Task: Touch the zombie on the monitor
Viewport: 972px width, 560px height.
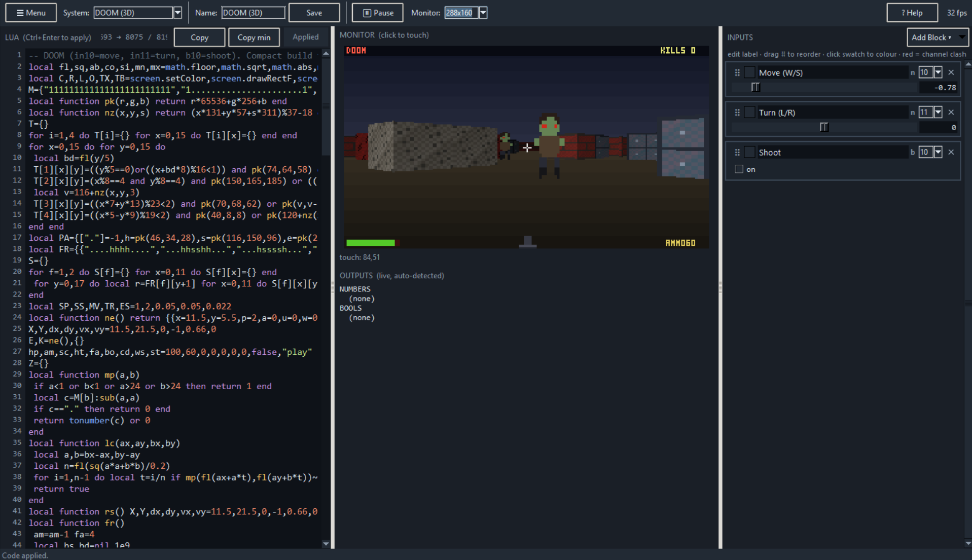Action: click(550, 146)
